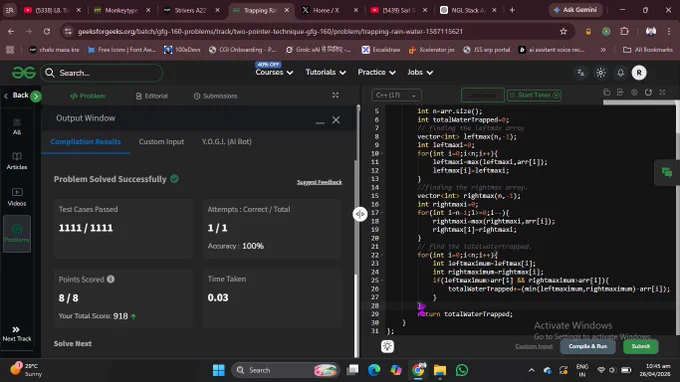Collapse the for loop at line 22
This screenshot has width=680, height=382.
tap(382, 255)
